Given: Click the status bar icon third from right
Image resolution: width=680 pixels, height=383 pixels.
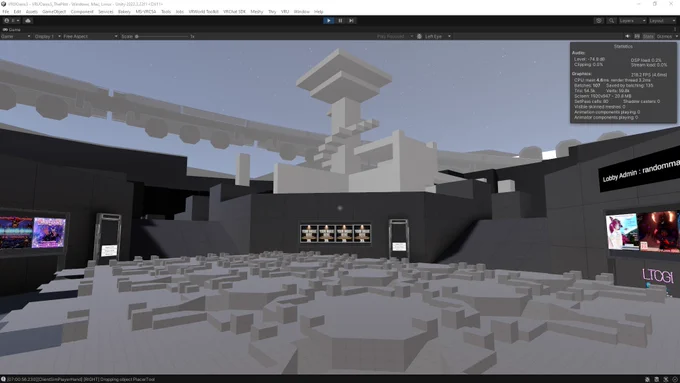Looking at the screenshot, I should (657, 379).
